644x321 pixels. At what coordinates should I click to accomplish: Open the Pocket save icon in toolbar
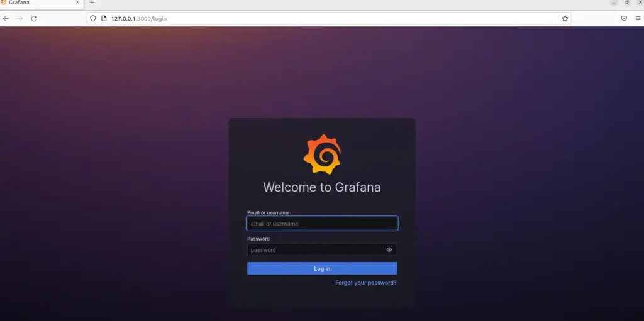tap(624, 18)
